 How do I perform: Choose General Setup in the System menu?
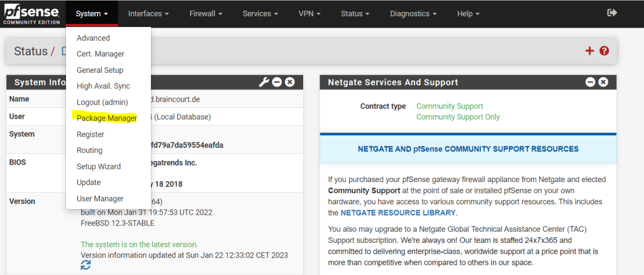[x=108, y=70]
